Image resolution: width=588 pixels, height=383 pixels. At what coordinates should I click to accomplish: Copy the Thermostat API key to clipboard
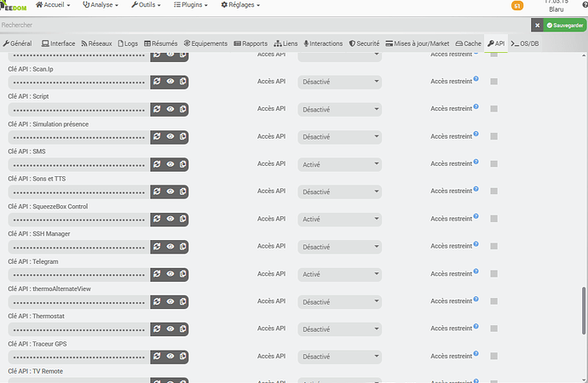coord(184,329)
